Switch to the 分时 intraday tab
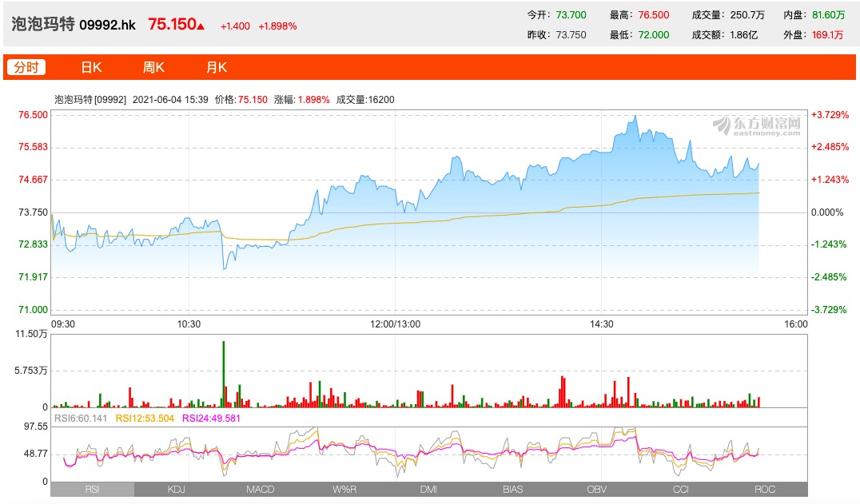860x504 pixels. pos(26,67)
